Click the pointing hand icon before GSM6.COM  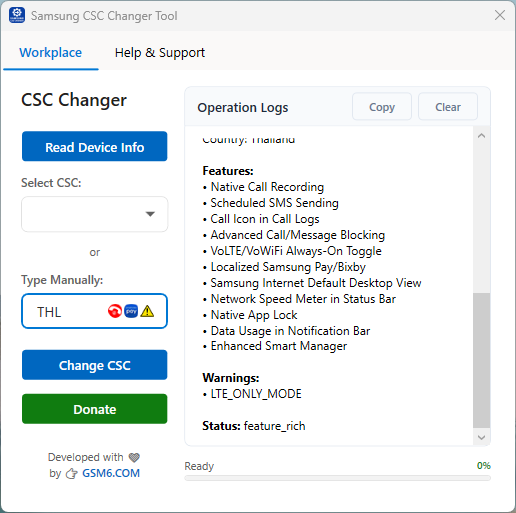71,473
